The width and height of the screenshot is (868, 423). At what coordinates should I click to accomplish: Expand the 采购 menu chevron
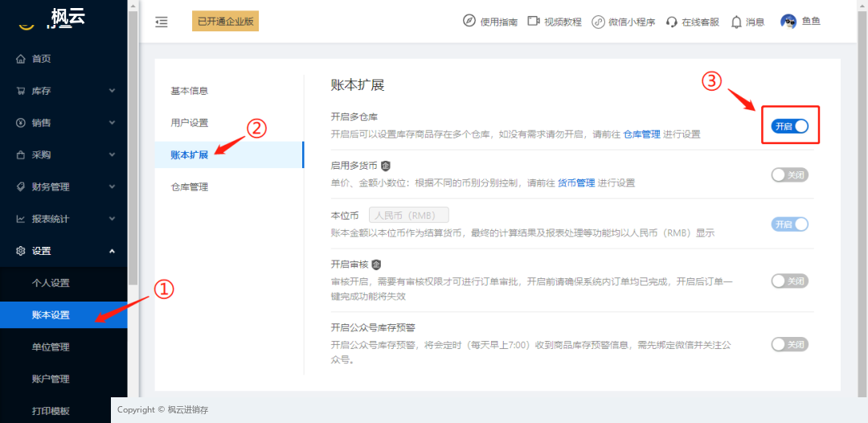click(x=113, y=155)
